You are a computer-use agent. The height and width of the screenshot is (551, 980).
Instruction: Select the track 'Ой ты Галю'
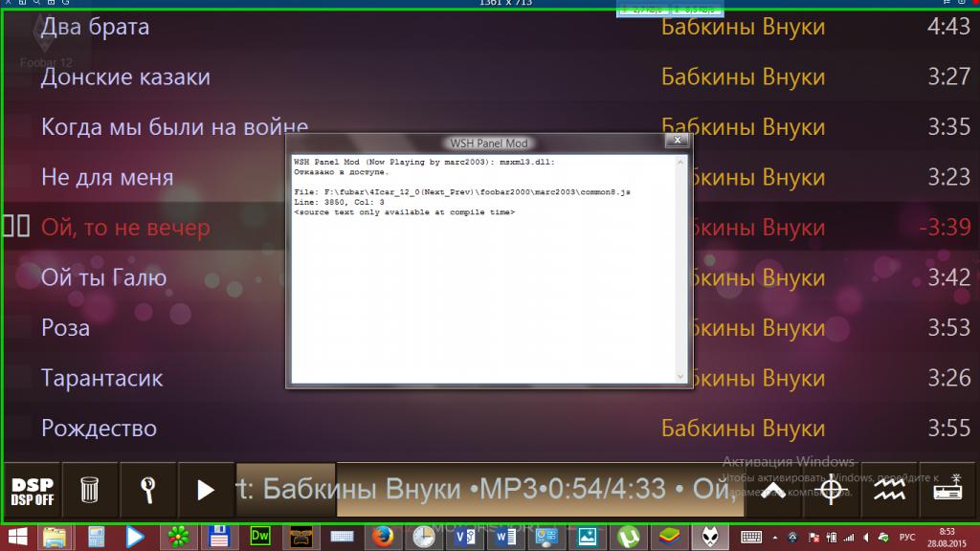click(103, 277)
